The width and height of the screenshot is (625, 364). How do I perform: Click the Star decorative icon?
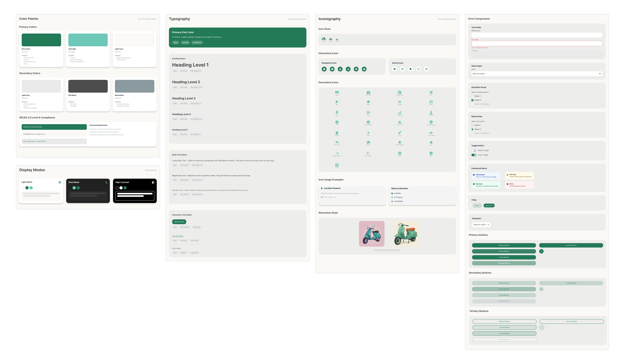click(x=431, y=142)
